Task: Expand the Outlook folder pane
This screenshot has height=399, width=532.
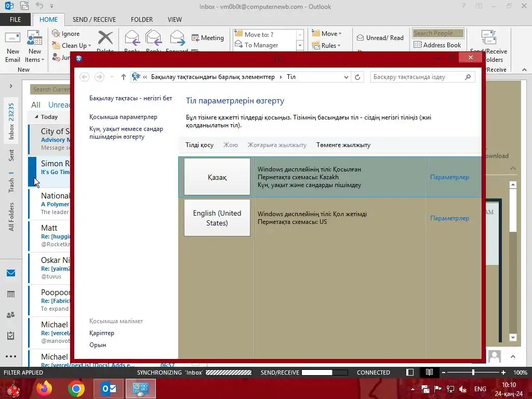Action: (11, 86)
